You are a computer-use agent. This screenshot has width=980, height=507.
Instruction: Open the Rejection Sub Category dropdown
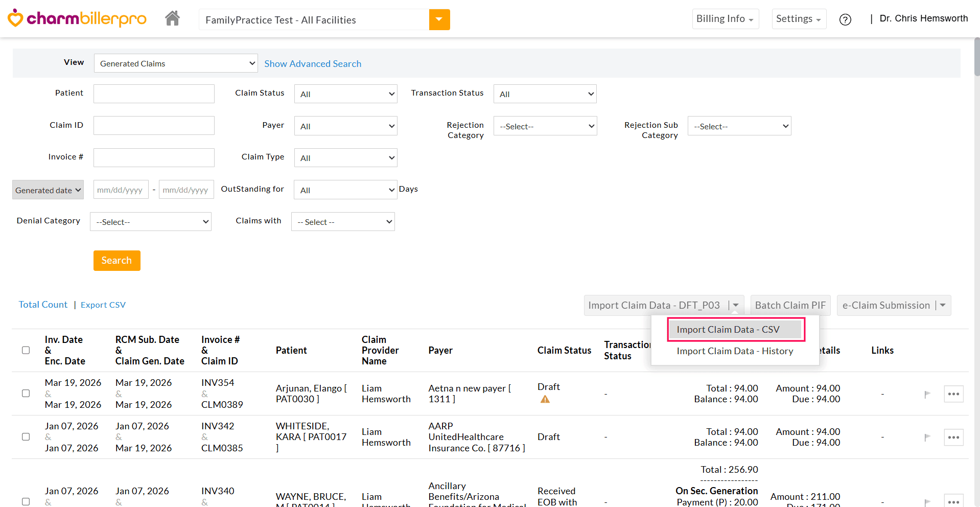pos(739,126)
